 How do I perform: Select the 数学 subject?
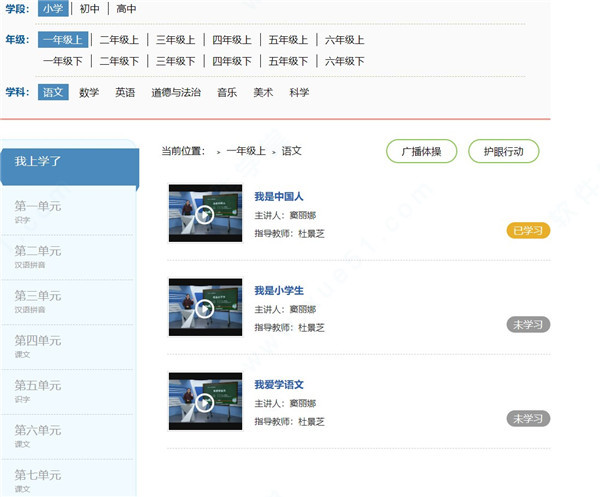89,92
